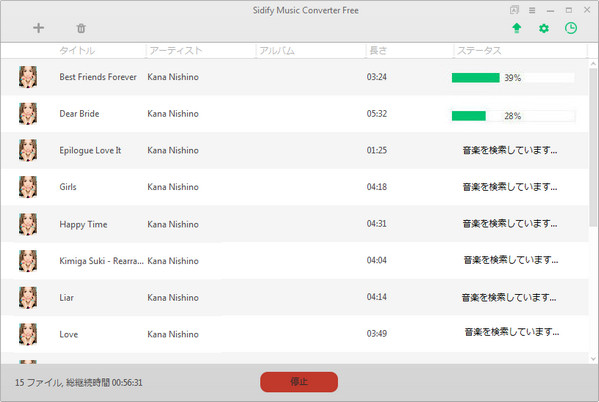Select Happy Time album thumbnail
Screen dimensions: 599x402
(x=28, y=224)
